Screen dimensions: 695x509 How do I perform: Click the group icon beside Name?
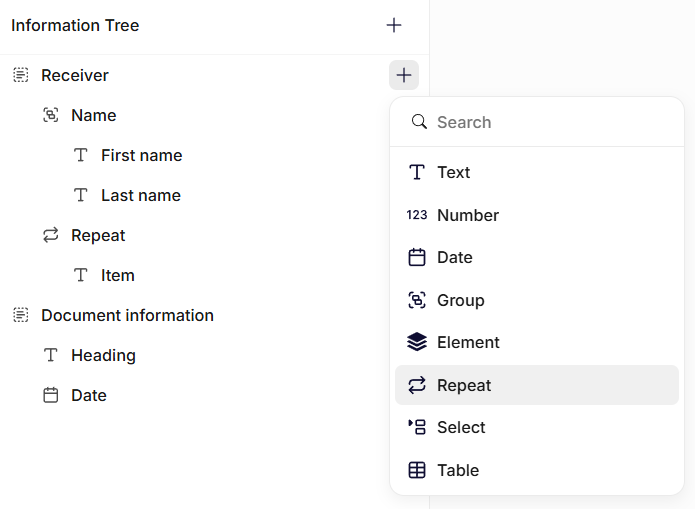(x=50, y=115)
